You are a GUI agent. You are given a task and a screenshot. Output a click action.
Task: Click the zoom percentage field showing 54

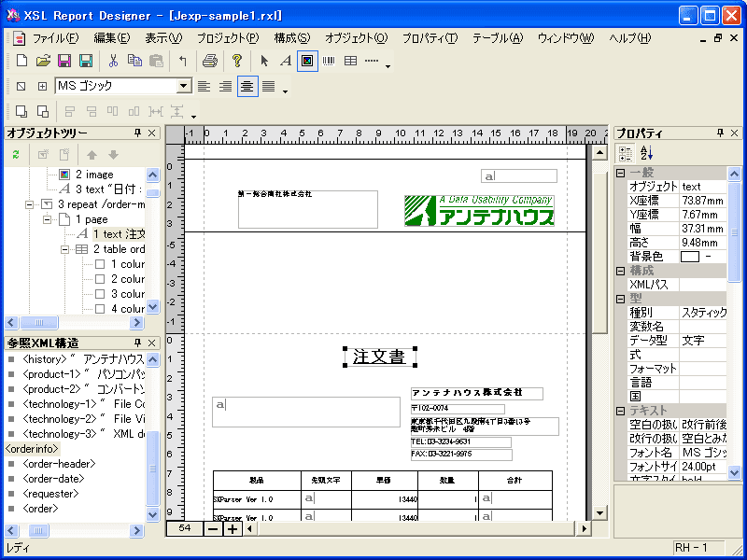click(x=184, y=528)
